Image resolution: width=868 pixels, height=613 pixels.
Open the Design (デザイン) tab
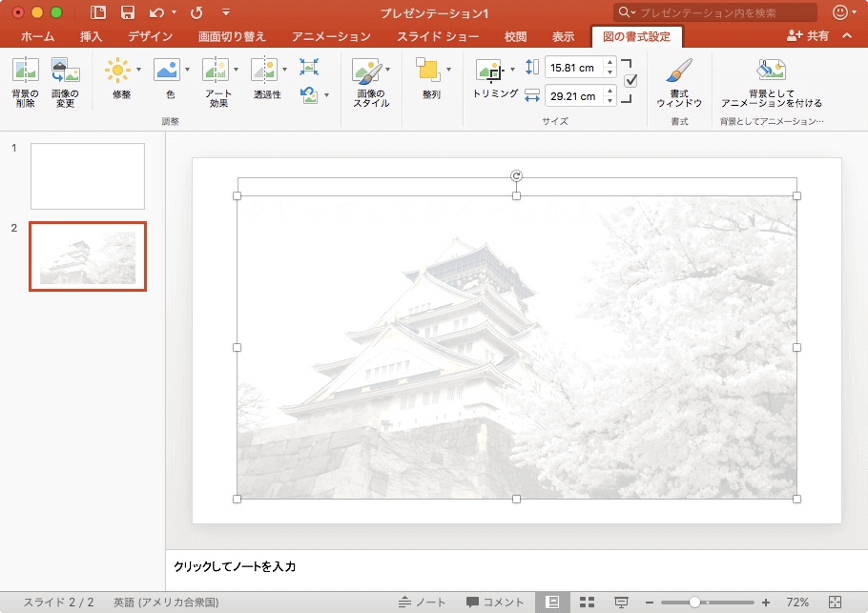point(150,36)
